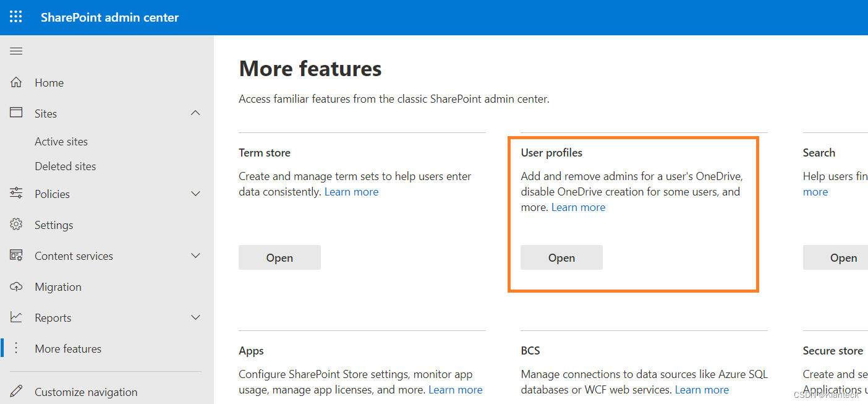Expand the Policies section
868x404 pixels.
coord(196,194)
